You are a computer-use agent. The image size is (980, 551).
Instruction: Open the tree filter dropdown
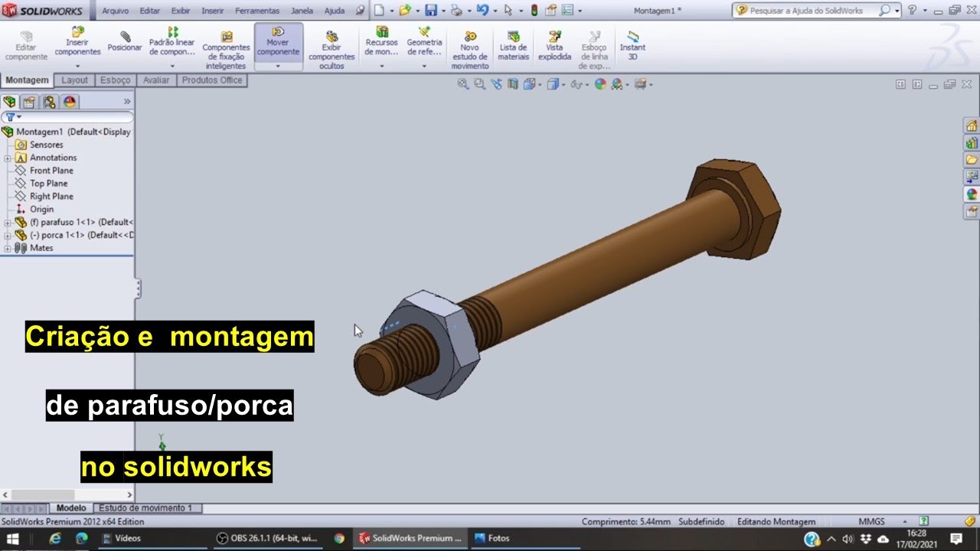pos(14,117)
